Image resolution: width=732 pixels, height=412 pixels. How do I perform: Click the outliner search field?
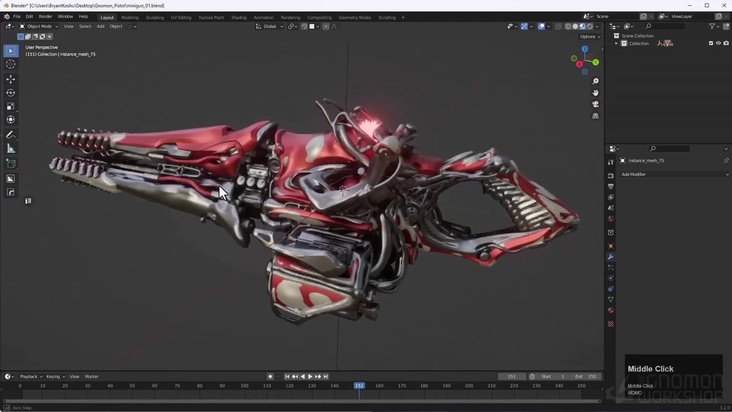(x=665, y=27)
